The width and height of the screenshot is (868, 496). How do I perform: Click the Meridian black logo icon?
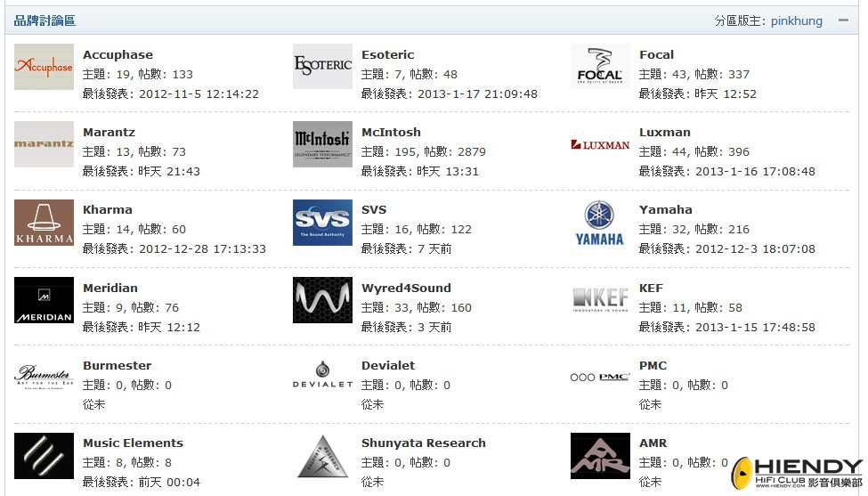44,300
